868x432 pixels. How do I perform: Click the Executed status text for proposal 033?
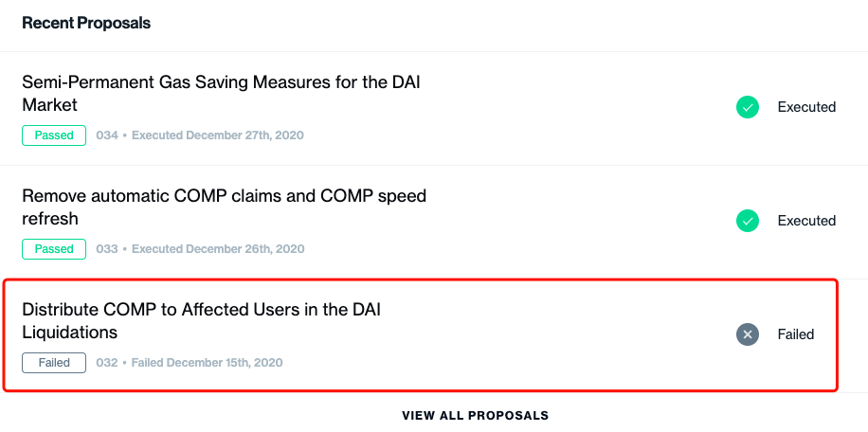click(x=806, y=221)
